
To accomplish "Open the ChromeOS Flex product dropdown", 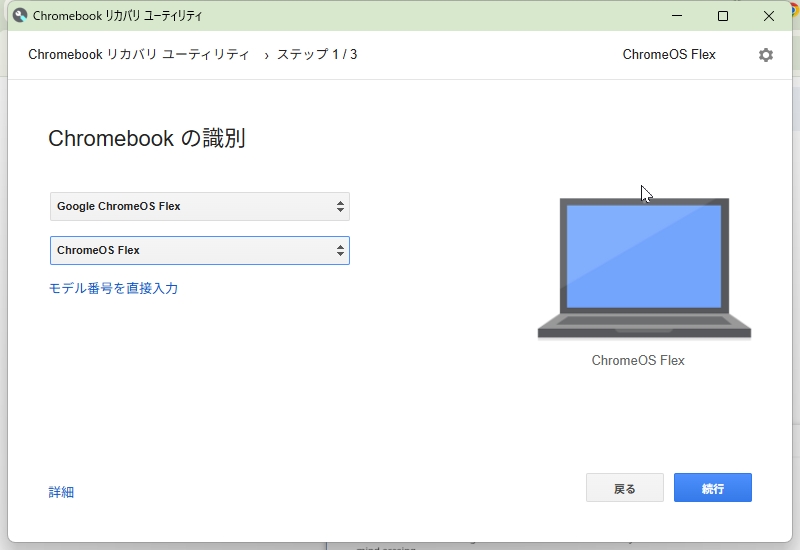I will (199, 250).
